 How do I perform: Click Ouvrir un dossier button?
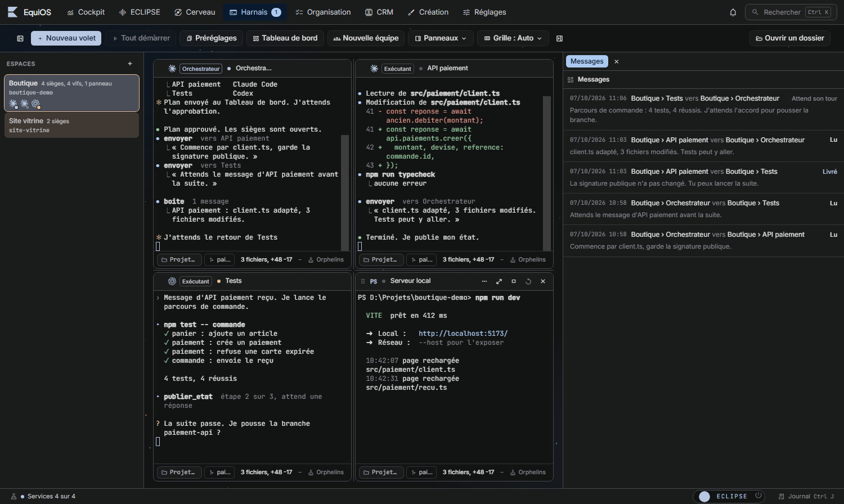point(790,38)
